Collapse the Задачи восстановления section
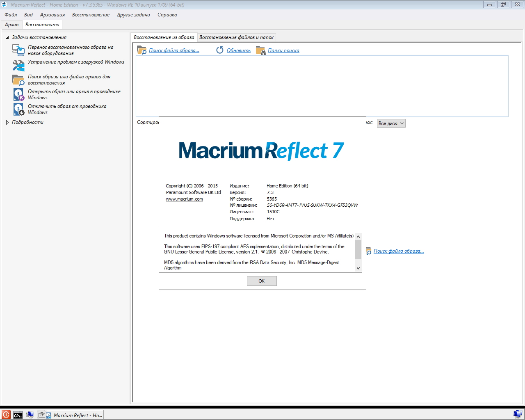The image size is (525, 420). [7, 37]
